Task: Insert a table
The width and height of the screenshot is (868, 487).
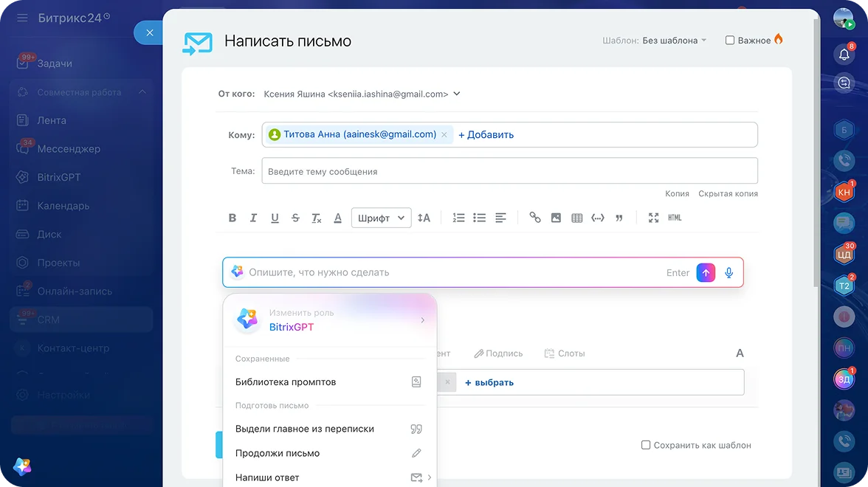Action: click(x=577, y=218)
